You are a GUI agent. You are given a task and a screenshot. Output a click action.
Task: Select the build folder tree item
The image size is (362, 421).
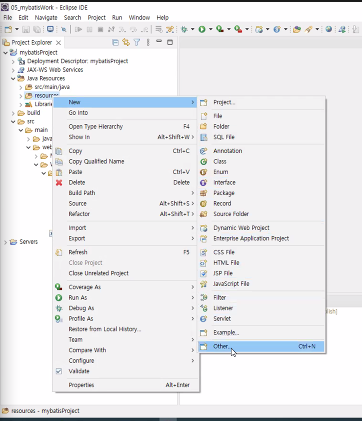tap(29, 113)
